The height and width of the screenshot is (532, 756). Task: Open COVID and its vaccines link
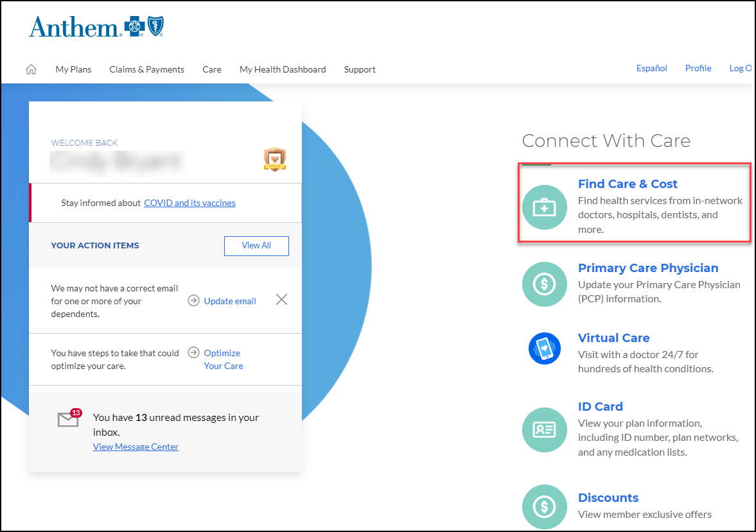189,203
